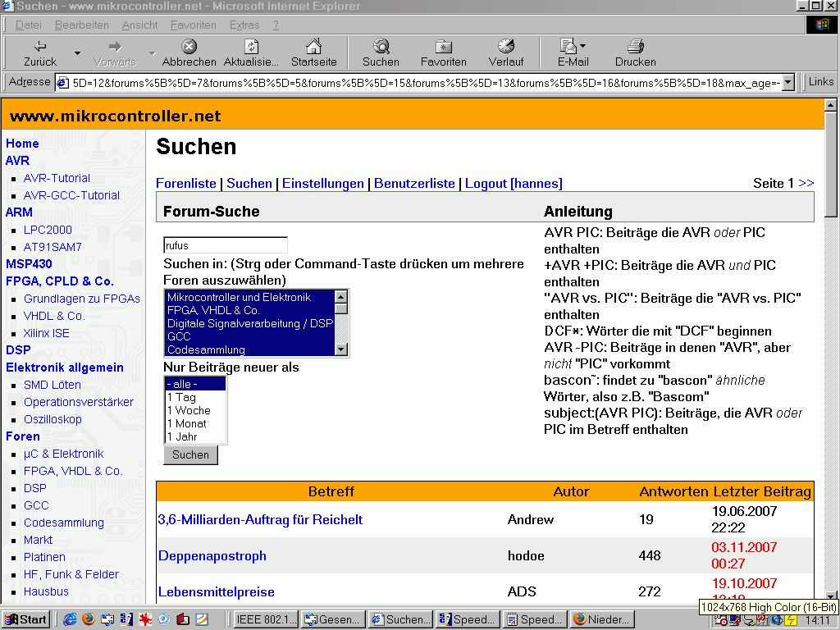Click the Zurück back arrow icon
The height and width of the screenshot is (630, 840).
(x=39, y=47)
